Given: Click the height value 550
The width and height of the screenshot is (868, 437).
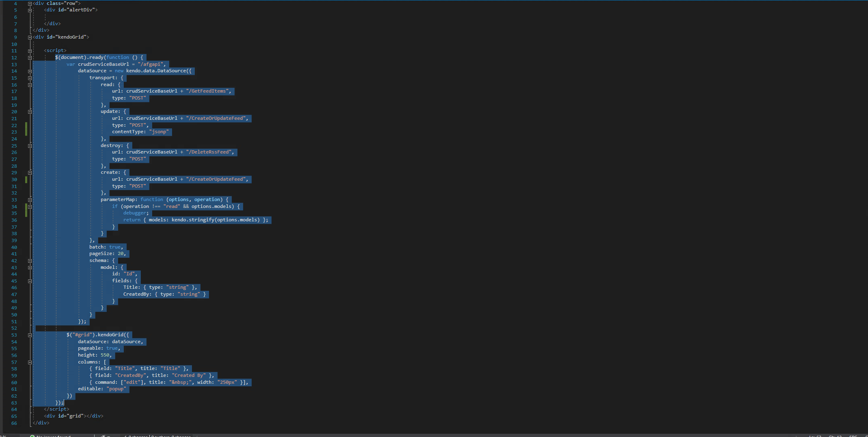Looking at the screenshot, I should 105,355.
